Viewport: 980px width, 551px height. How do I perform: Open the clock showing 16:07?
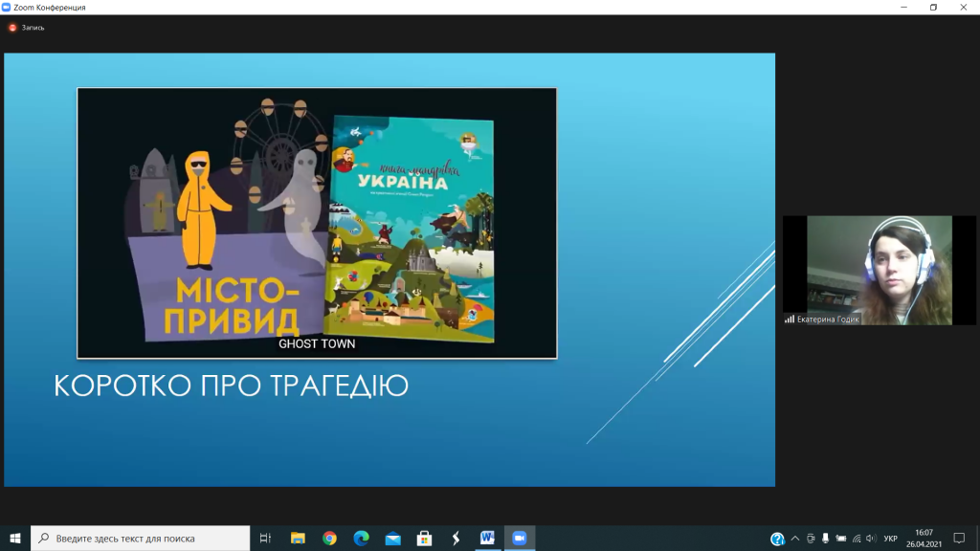924,538
